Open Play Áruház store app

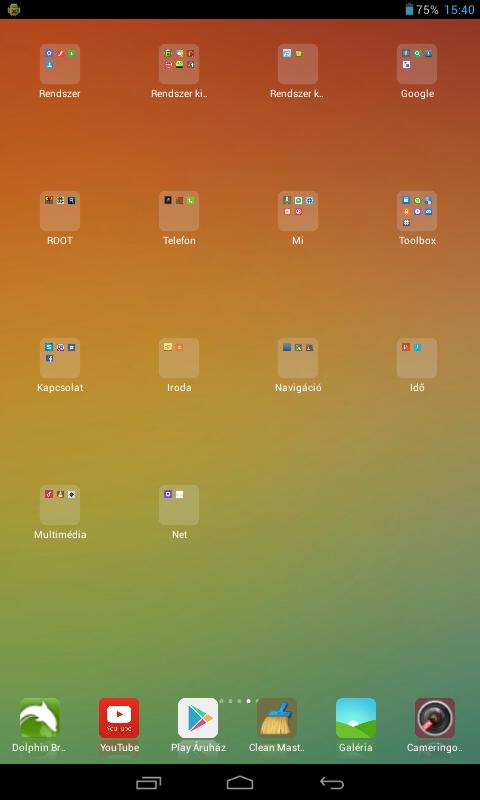[198, 718]
